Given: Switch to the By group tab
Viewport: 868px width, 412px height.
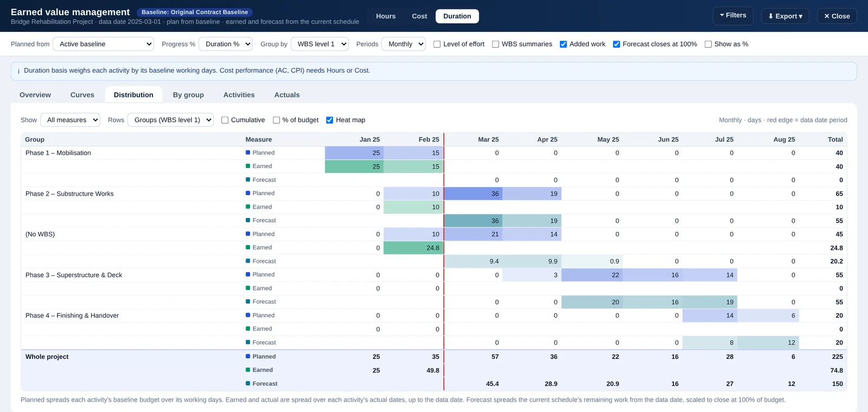Looking at the screenshot, I should point(188,95).
